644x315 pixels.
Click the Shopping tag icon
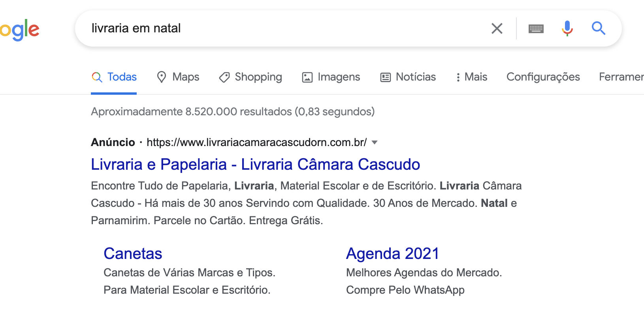pyautogui.click(x=224, y=77)
